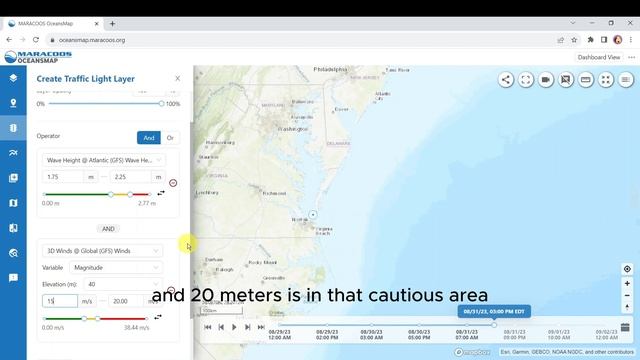Expand Wave Height Atlantic GFS layer dropdown
640x360 pixels.
tap(104, 160)
